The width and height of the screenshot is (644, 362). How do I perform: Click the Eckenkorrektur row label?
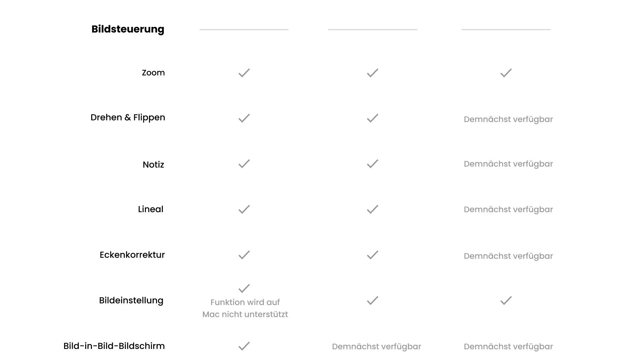click(x=132, y=255)
